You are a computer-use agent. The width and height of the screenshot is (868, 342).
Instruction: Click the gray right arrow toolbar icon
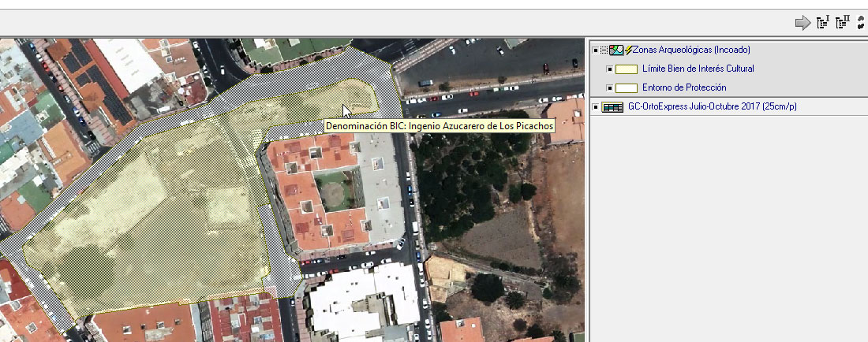803,23
